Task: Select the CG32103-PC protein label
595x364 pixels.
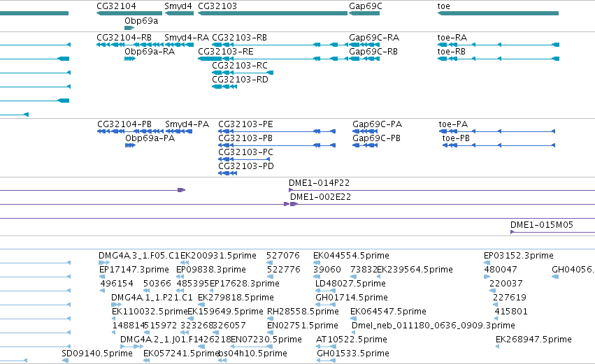Action: [245, 152]
